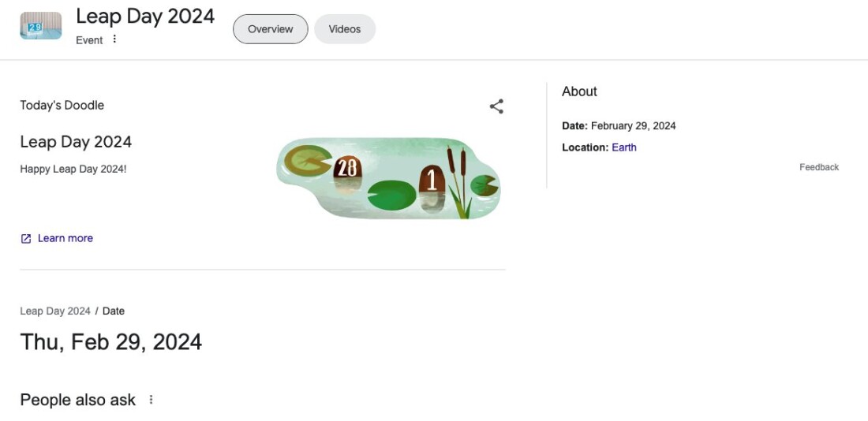Open the Learn more link
This screenshot has width=868, height=421.
[65, 238]
